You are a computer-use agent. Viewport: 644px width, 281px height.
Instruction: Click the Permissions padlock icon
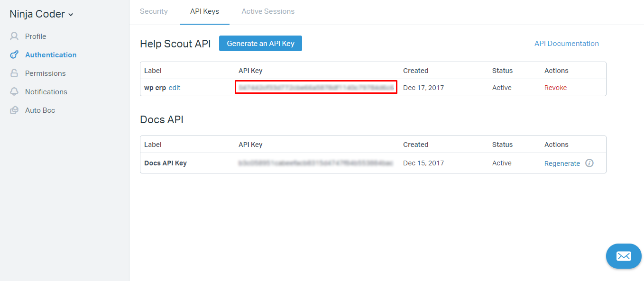pos(14,73)
